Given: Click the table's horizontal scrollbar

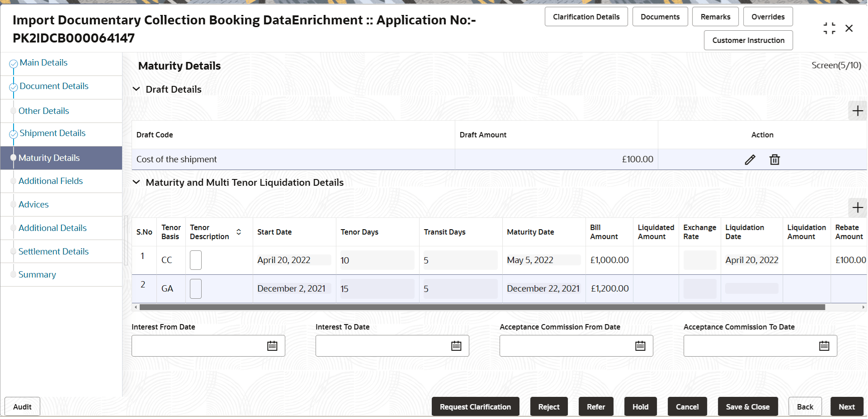Looking at the screenshot, I should 482,307.
